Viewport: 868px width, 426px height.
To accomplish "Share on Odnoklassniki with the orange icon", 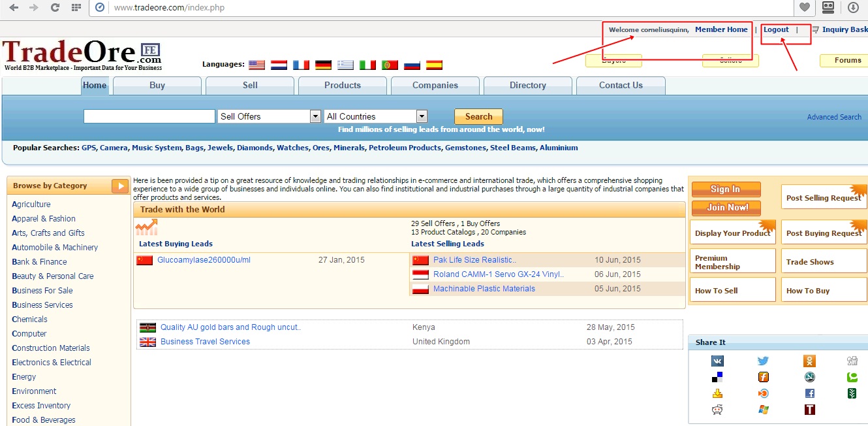I will click(809, 361).
